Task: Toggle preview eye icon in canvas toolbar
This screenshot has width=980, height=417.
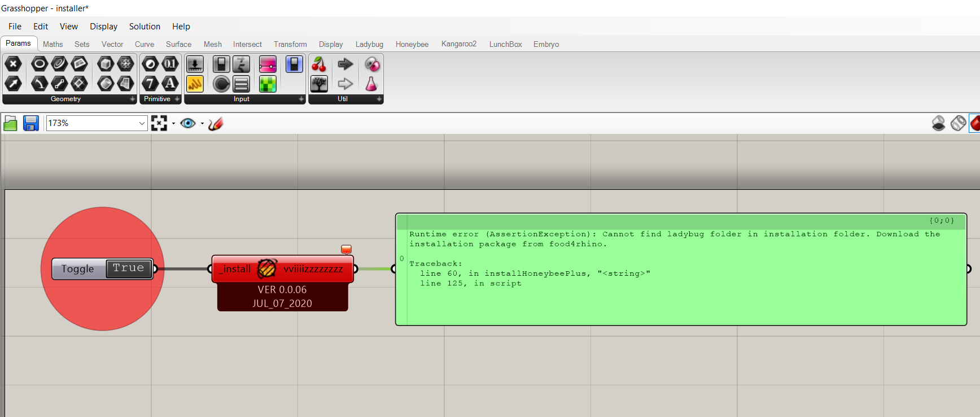Action: click(188, 123)
